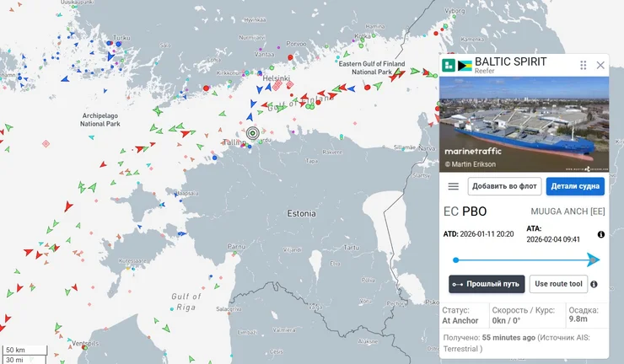Click the drag-handle dots icon in panel header
Screen dimensions: 624x364
coord(583,65)
